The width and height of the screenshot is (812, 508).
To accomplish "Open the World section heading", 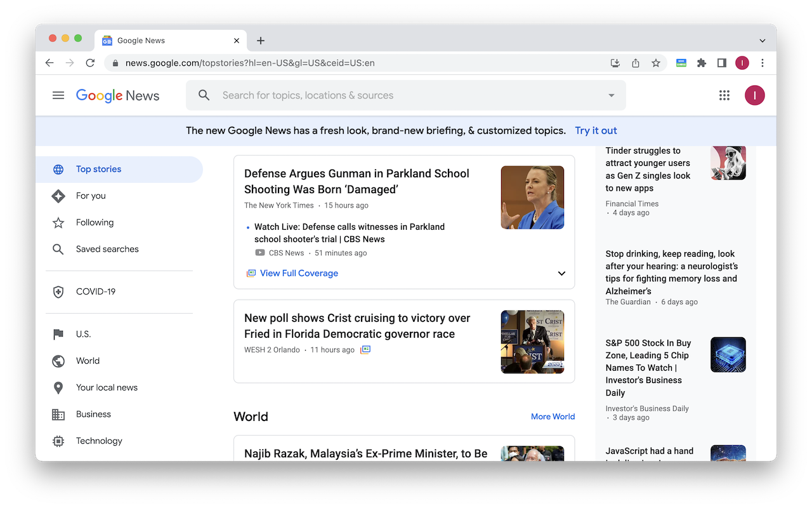I will 251,417.
